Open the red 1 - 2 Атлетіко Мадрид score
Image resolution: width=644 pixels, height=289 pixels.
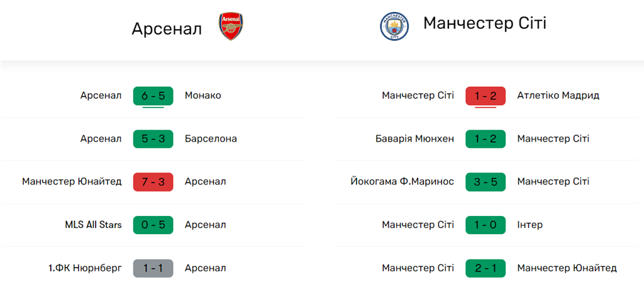[x=485, y=96]
